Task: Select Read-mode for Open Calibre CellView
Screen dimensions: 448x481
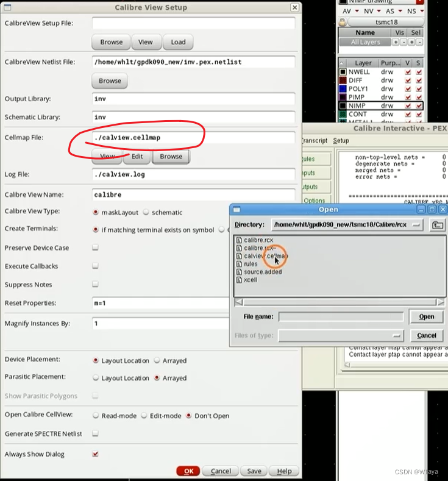Action: [96, 415]
